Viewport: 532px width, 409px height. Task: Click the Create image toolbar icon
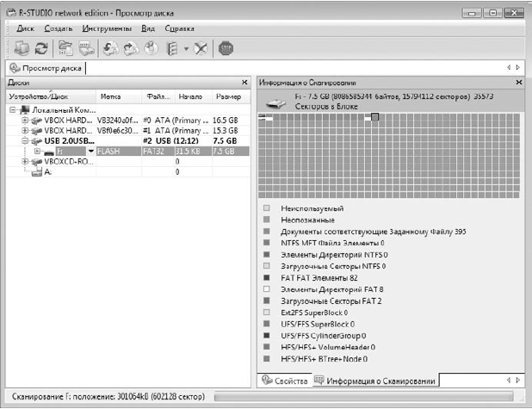point(131,48)
